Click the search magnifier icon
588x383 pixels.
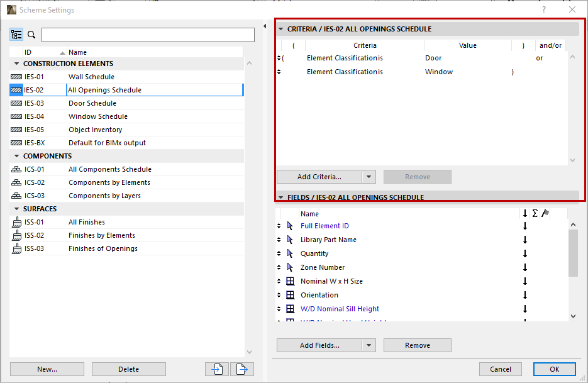(31, 35)
